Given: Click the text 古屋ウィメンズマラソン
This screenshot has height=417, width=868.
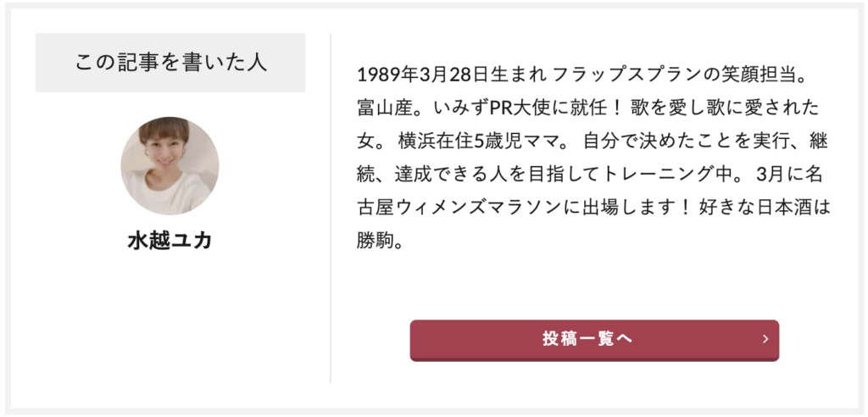Looking at the screenshot, I should tap(459, 210).
